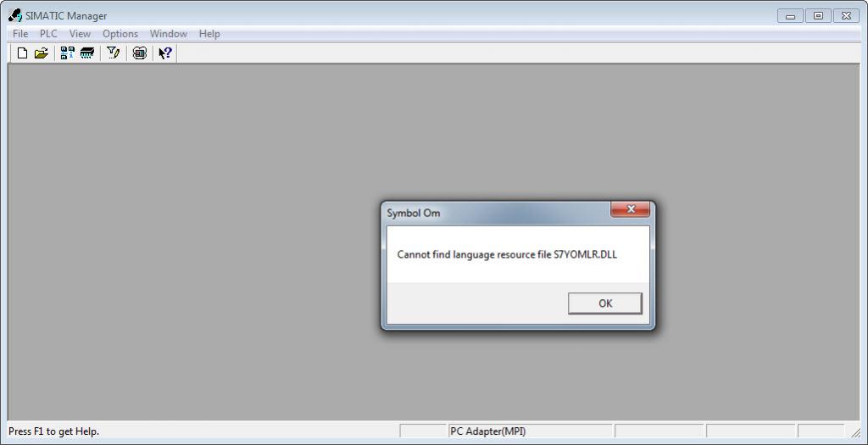Close the Symbol Om dialog with red X
The width and height of the screenshot is (868, 445).
(x=630, y=209)
